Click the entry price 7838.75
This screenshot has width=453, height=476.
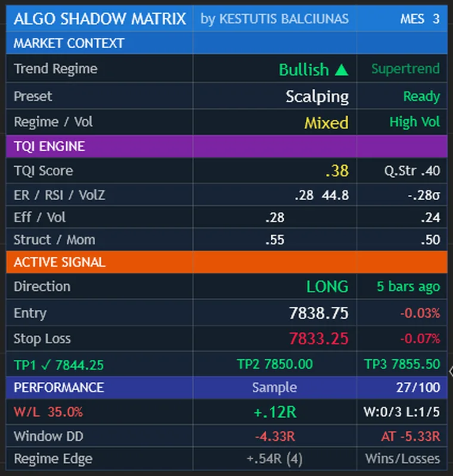(x=318, y=313)
